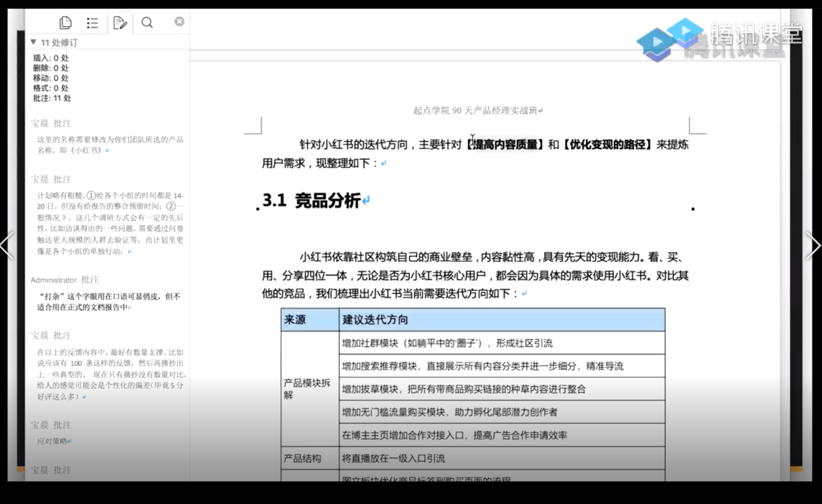Open comment starting 在以上的反馈内容中
Image resolution: width=822 pixels, height=504 pixels.
[110, 374]
